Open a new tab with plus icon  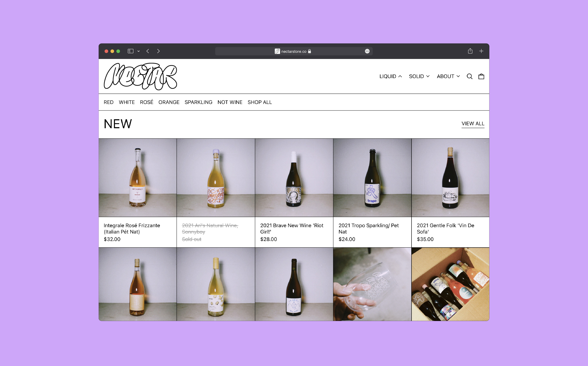click(481, 51)
